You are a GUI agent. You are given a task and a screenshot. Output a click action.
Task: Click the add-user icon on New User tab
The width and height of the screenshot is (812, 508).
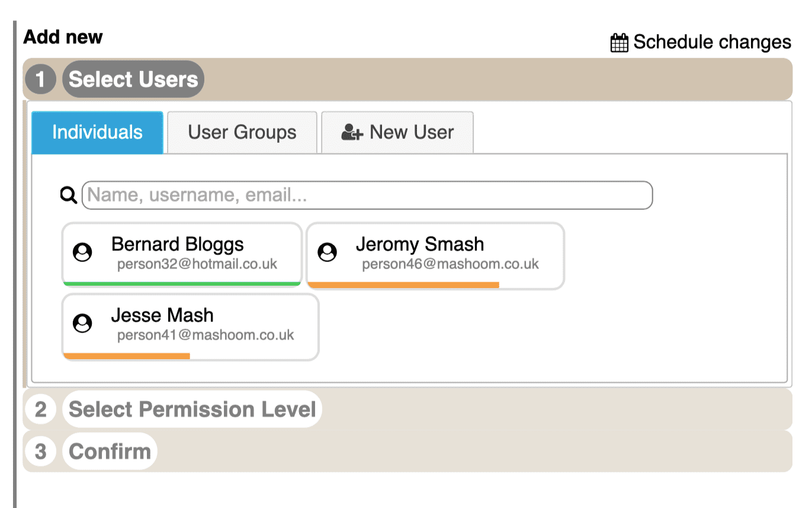pos(352,132)
